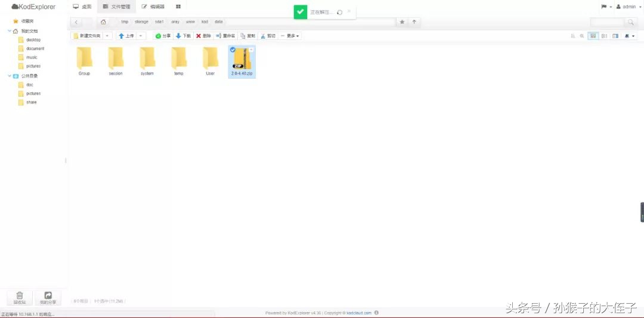Click info icon in footer
The height and width of the screenshot is (318, 644).
pyautogui.click(x=377, y=313)
